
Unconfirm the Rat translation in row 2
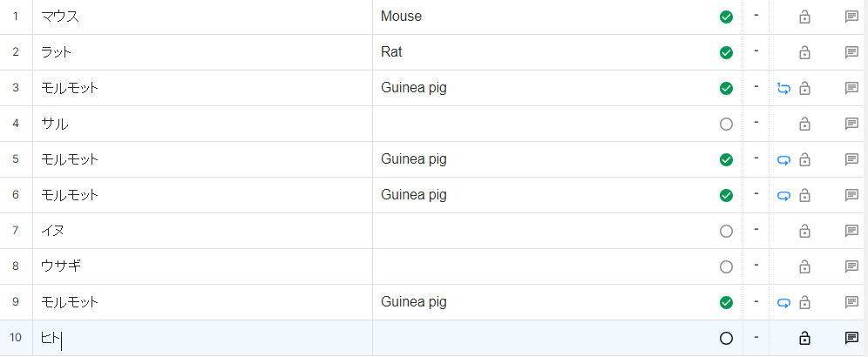coord(726,52)
